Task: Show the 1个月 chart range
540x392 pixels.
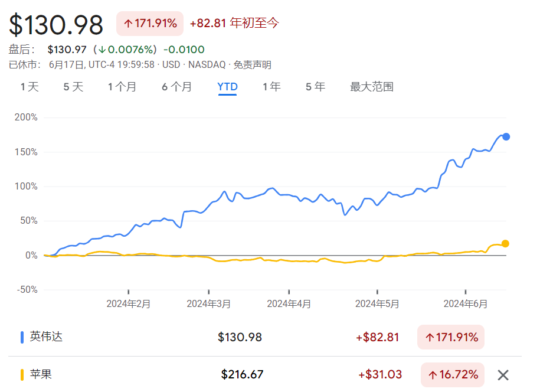Action: pos(122,87)
